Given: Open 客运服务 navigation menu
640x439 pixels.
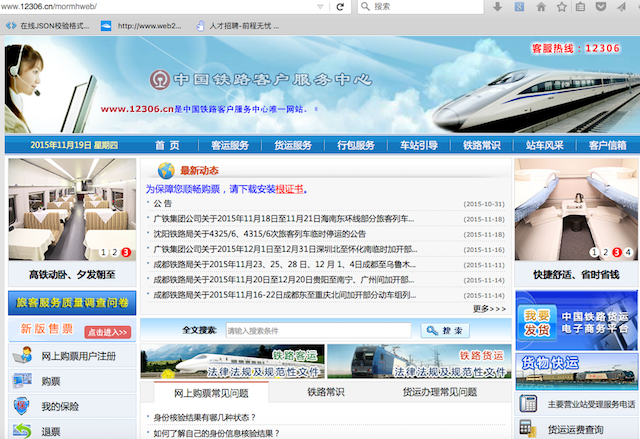Looking at the screenshot, I should click(230, 145).
